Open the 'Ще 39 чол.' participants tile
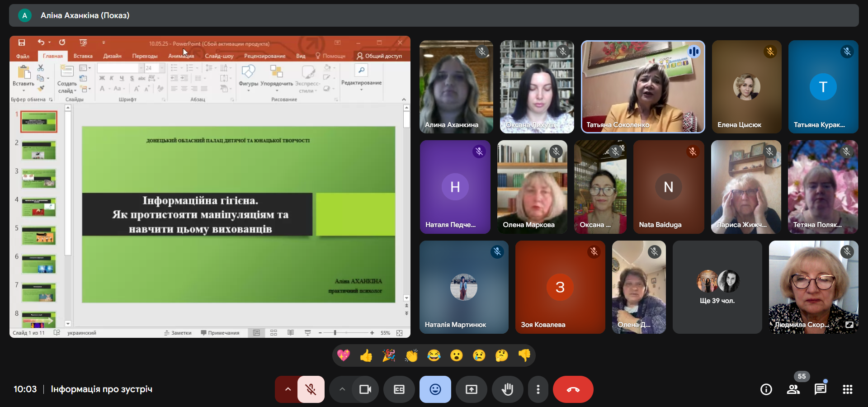The width and height of the screenshot is (868, 407). 717,287
